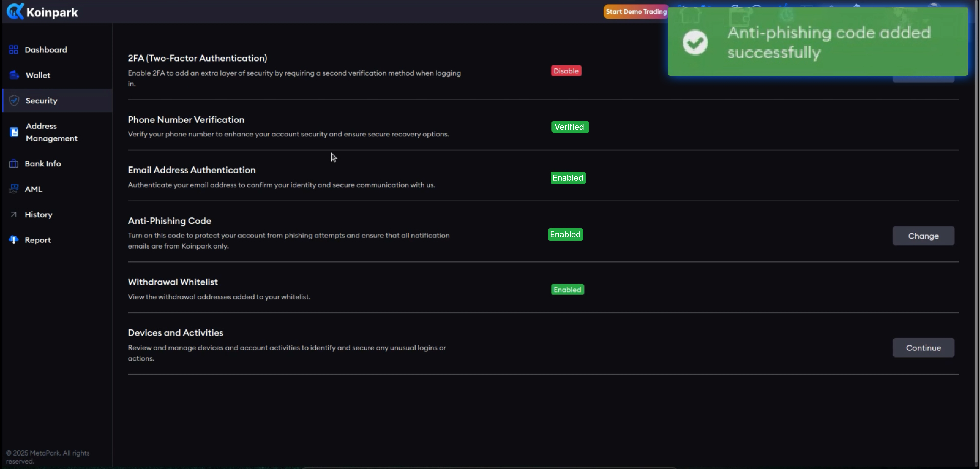Viewport: 980px width, 469px height.
Task: Click the Report download icon
Action: coord(13,240)
